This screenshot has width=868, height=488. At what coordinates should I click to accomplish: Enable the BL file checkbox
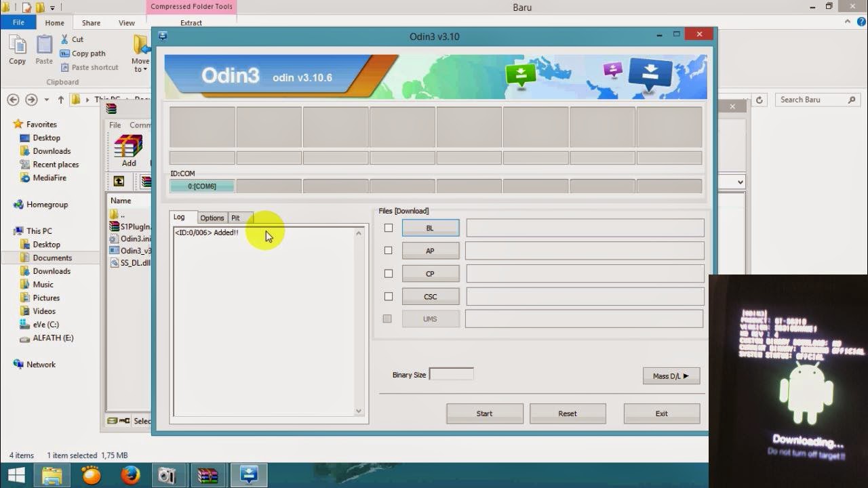(x=388, y=228)
